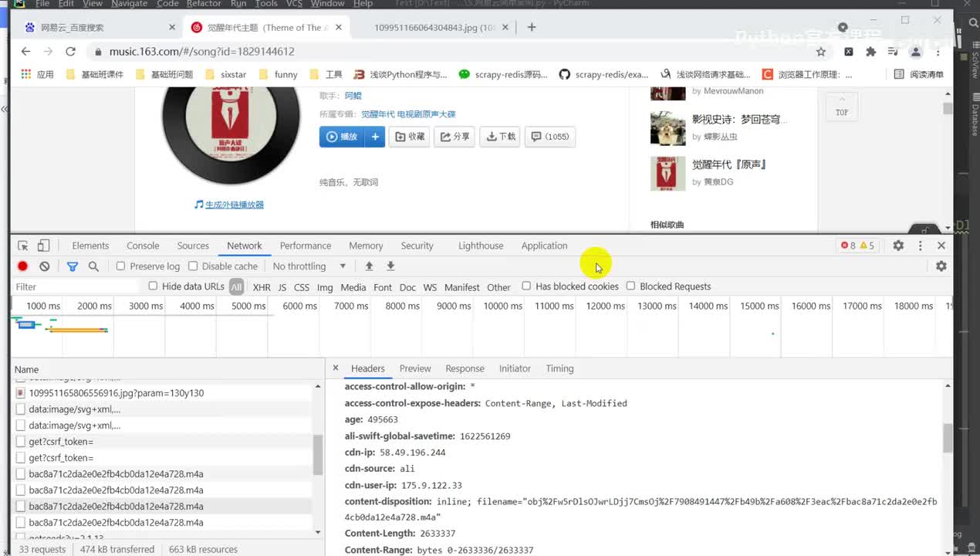980x556 pixels.
Task: Switch to the Sources tab
Action: tap(193, 246)
